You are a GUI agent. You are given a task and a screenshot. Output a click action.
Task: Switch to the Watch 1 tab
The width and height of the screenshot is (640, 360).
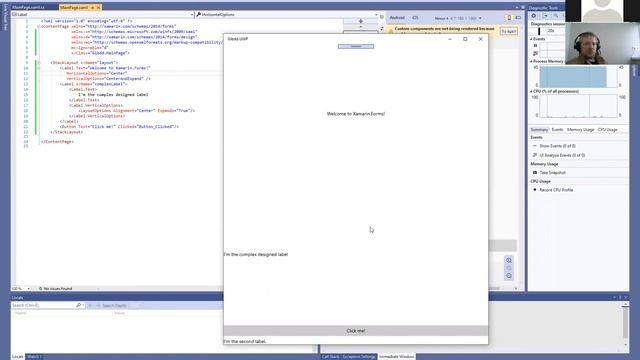34,357
